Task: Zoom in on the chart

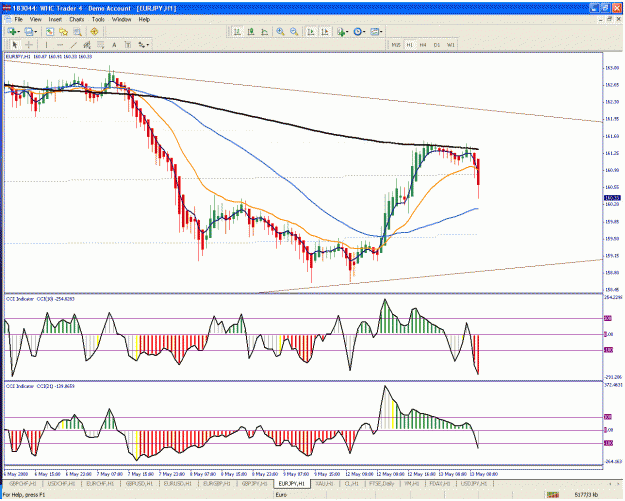Action: [281, 31]
